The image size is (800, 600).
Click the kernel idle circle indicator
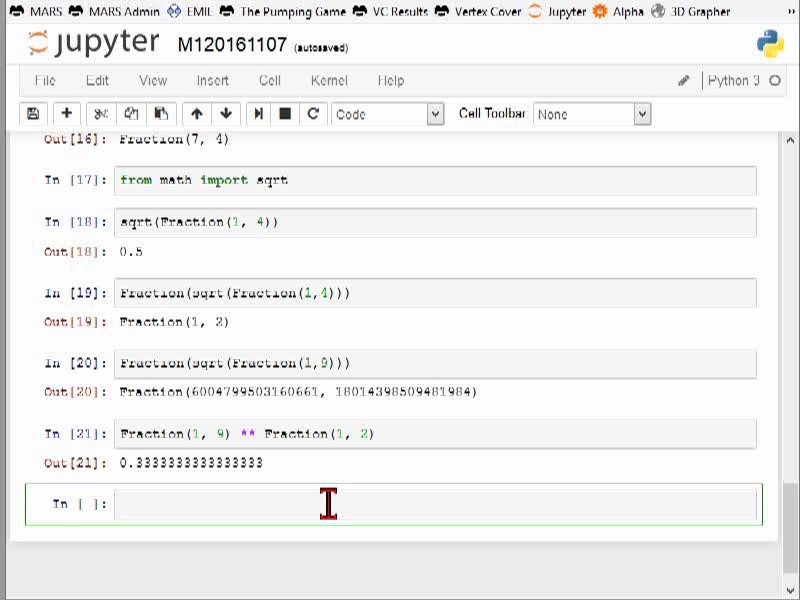(775, 81)
